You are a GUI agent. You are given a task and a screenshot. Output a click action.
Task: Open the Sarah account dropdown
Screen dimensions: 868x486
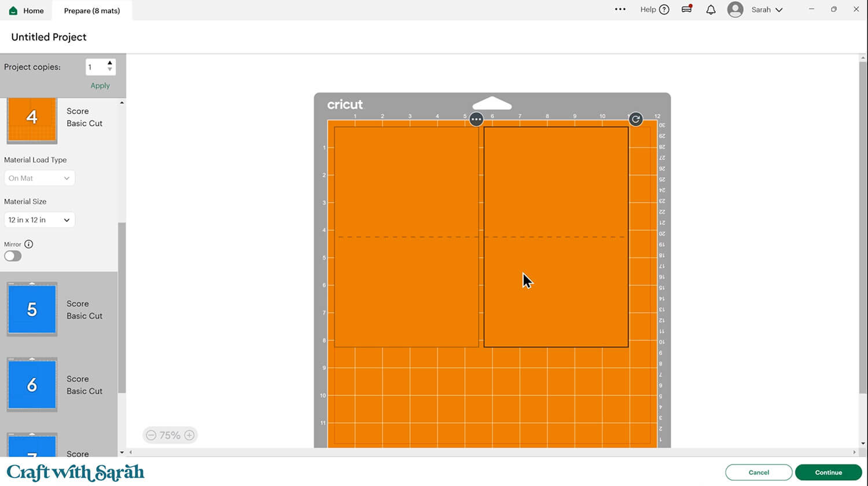click(x=767, y=10)
